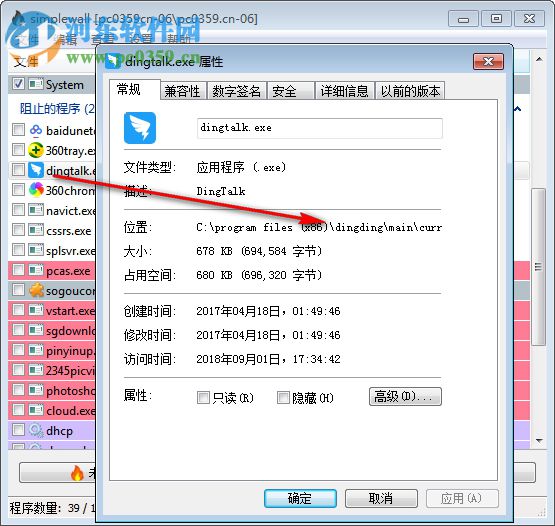Open the 安全 tab
The image size is (555, 526).
click(291, 91)
